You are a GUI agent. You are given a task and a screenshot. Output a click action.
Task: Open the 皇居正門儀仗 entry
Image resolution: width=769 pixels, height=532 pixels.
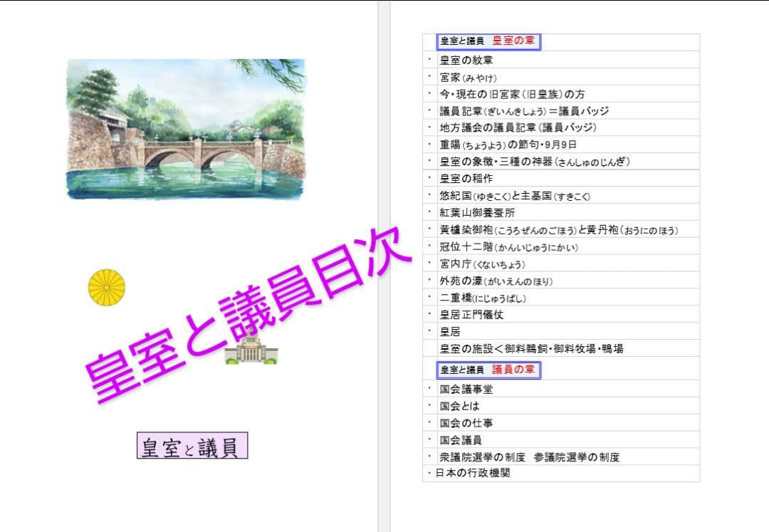pos(471,315)
